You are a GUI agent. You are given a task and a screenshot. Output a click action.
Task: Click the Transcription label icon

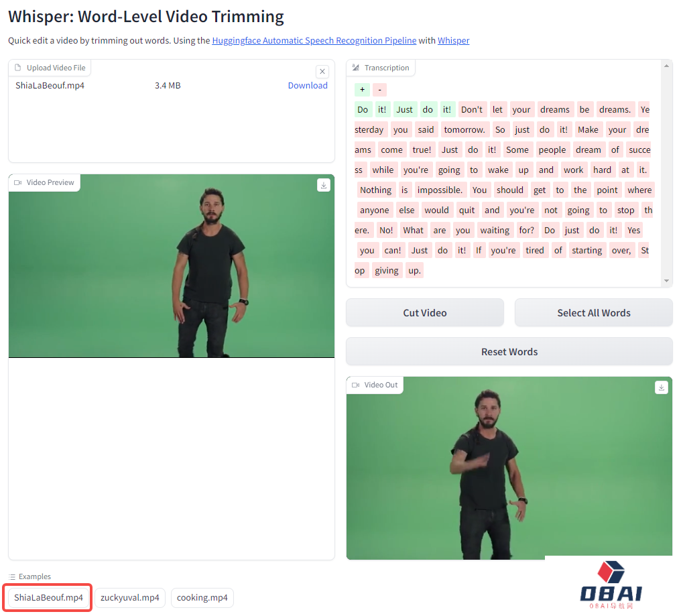[356, 68]
